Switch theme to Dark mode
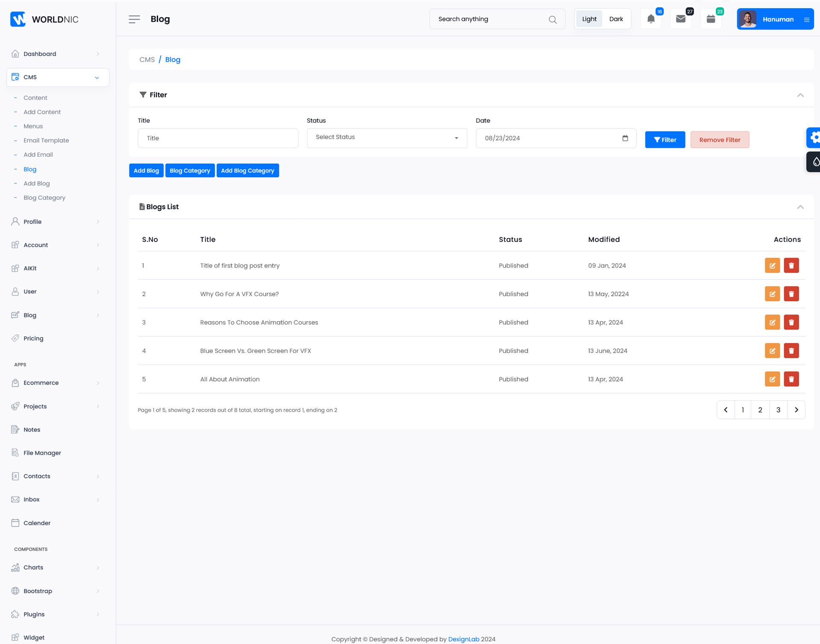This screenshot has height=644, width=820. [616, 19]
